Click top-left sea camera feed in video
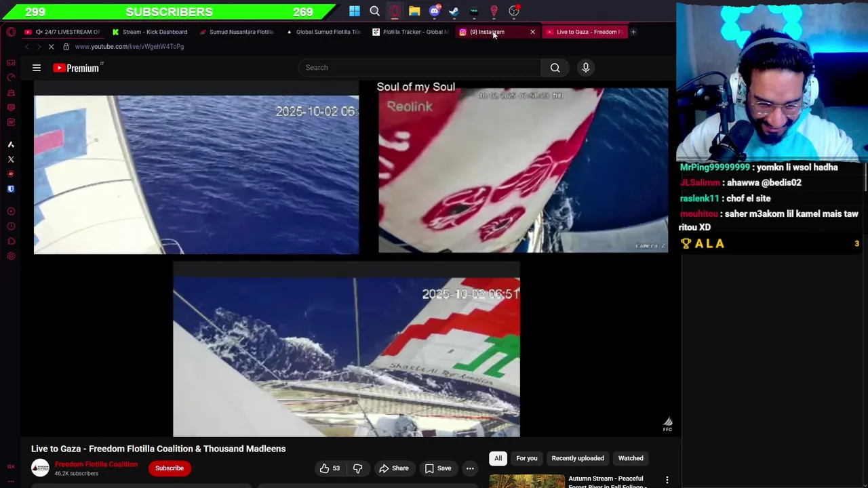 pyautogui.click(x=197, y=175)
